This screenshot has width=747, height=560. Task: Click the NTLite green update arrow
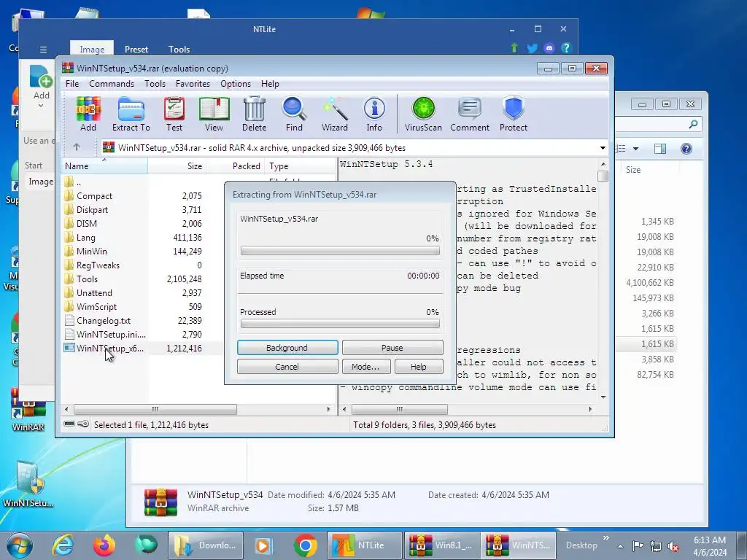514,48
